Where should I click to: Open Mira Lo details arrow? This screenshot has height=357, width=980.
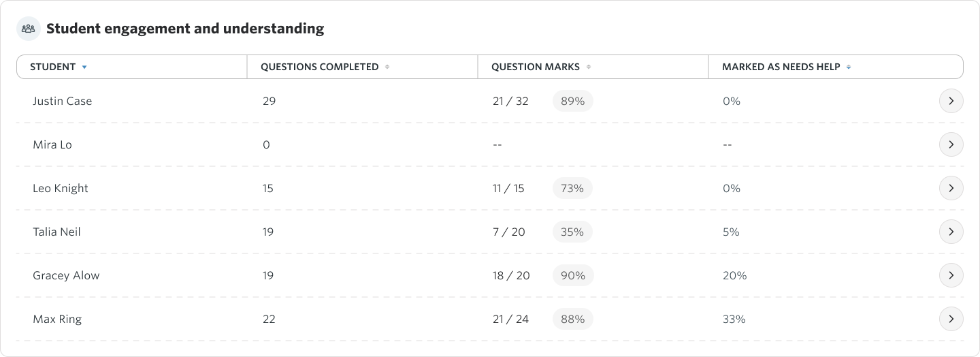pyautogui.click(x=951, y=144)
